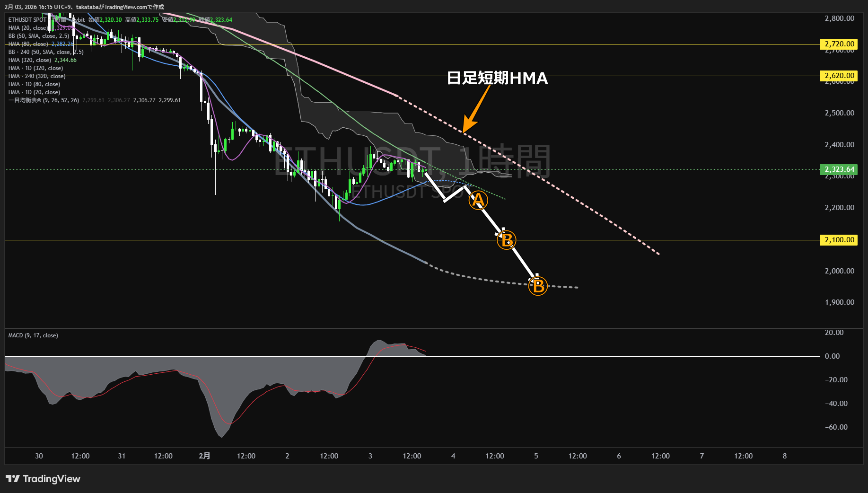
Task: Click 0.00 on the MACD axis
Action: click(833, 356)
